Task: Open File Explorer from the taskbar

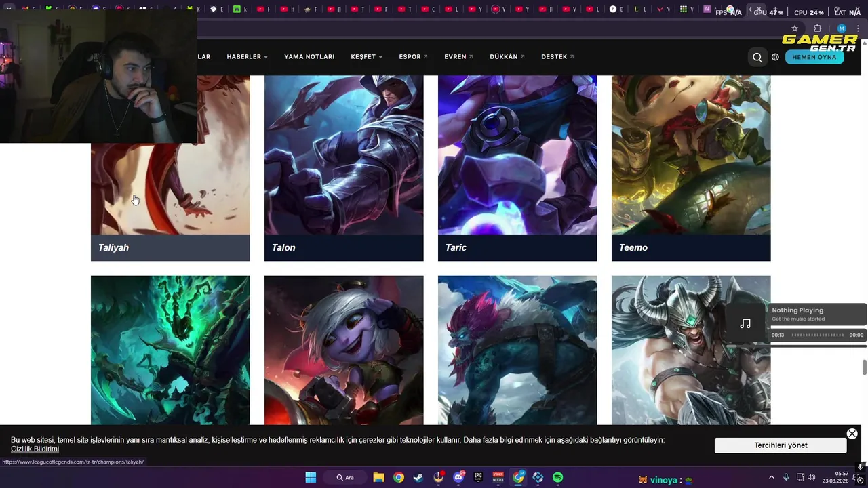Action: coord(378,477)
